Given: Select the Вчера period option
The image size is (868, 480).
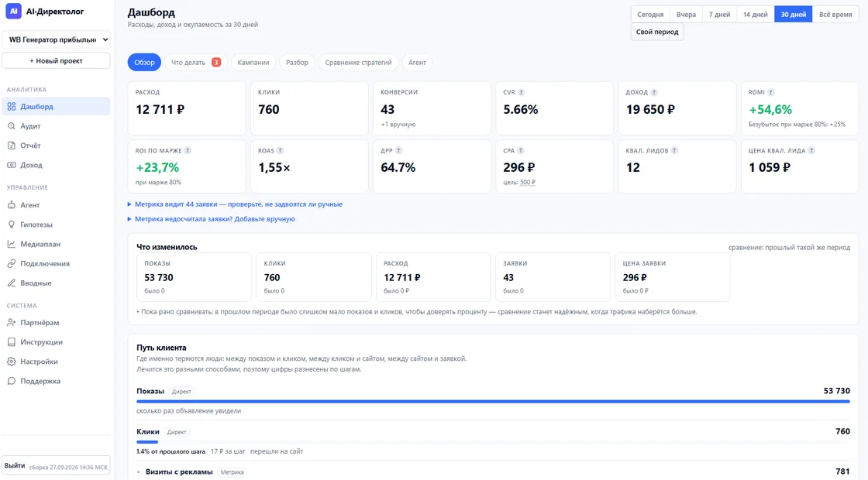Looking at the screenshot, I should click(686, 15).
